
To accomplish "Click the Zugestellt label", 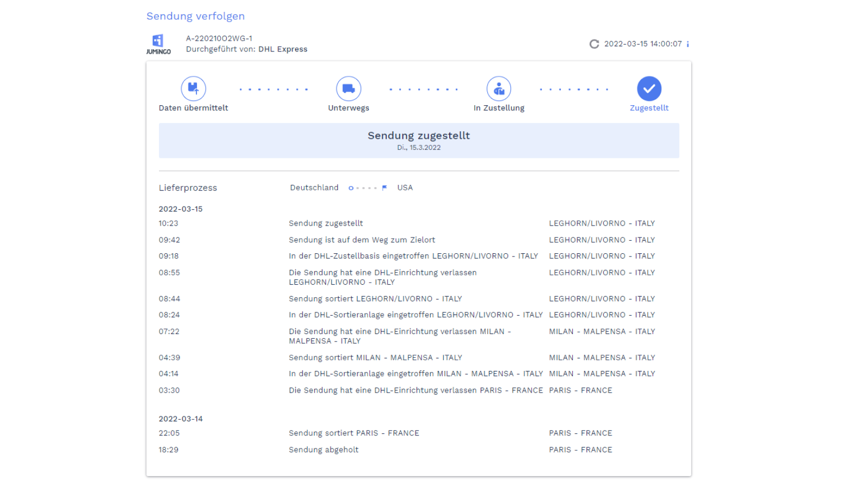I will point(649,108).
